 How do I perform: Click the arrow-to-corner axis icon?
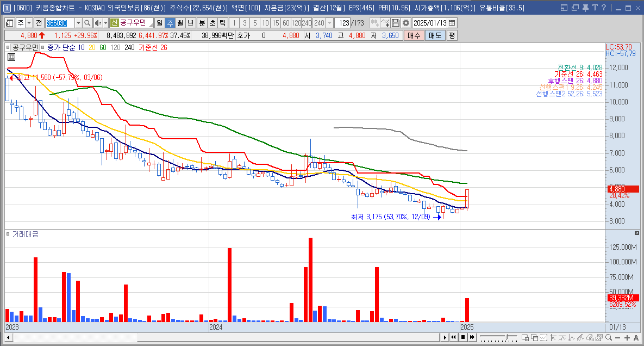(x=553, y=338)
